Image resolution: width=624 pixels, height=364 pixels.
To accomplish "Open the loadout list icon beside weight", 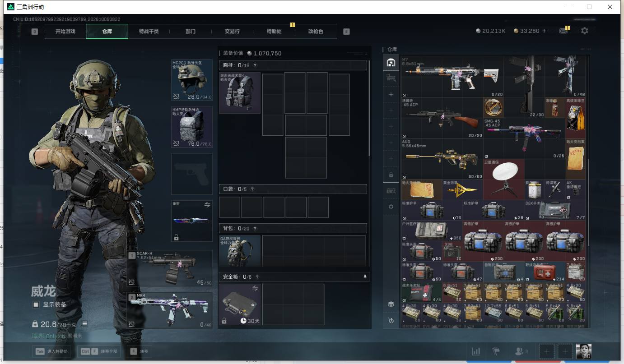I will pos(84,324).
